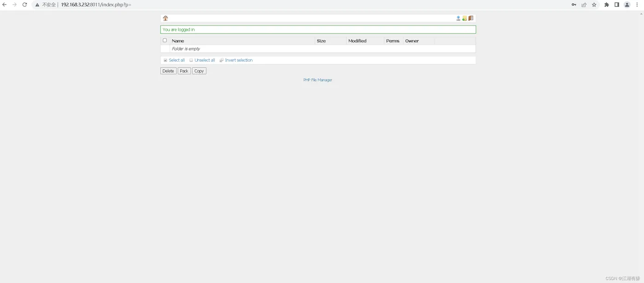Share this page using the share icon
This screenshot has height=283, width=644.
584,5
